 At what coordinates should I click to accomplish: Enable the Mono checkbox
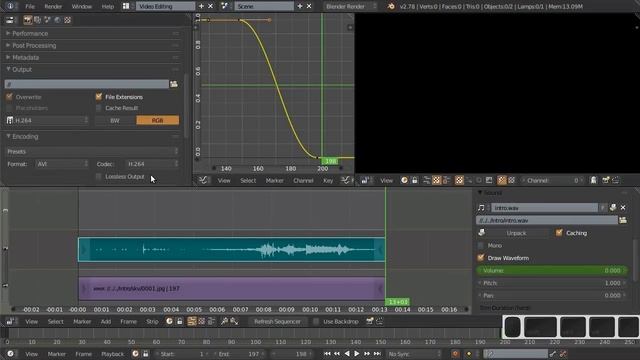tap(481, 245)
